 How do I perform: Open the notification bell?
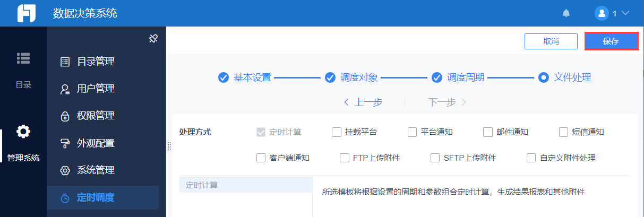click(566, 13)
